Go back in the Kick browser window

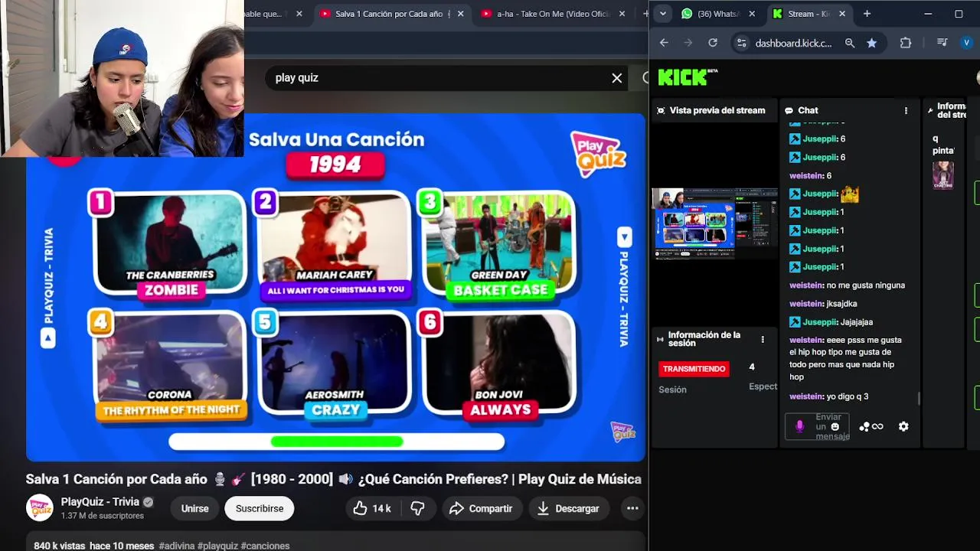point(664,43)
